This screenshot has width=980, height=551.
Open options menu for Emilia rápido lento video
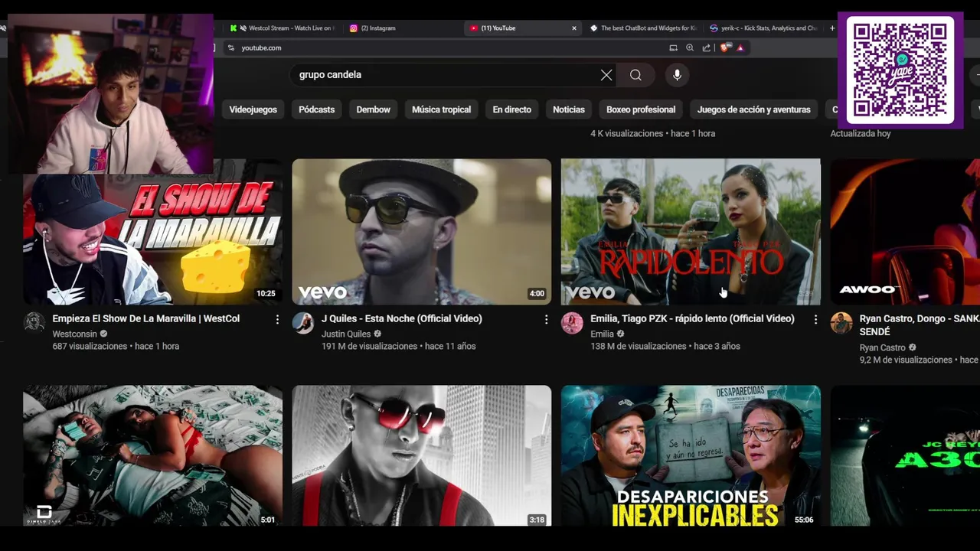click(815, 319)
